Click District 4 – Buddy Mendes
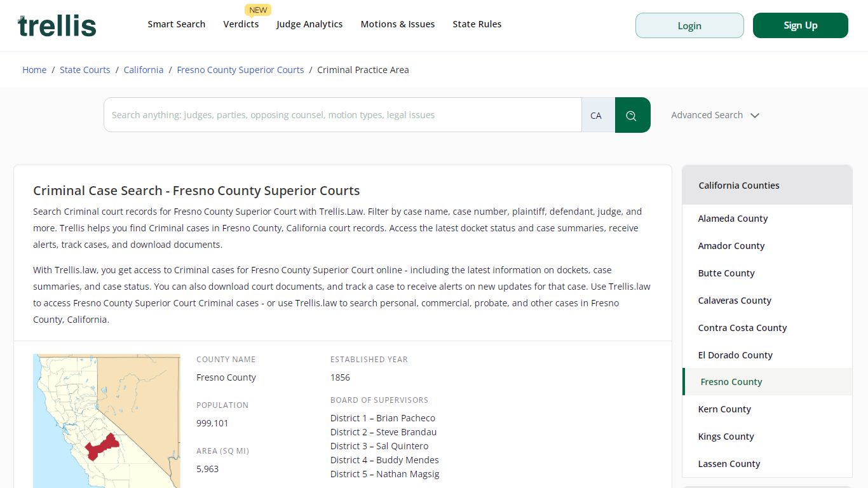This screenshot has height=488, width=868. (x=384, y=460)
